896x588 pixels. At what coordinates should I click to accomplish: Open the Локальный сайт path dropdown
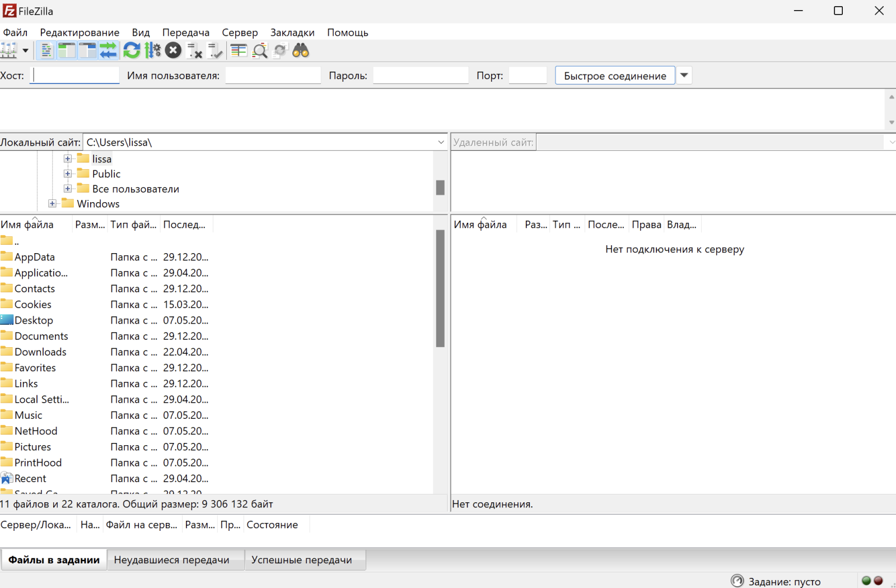pyautogui.click(x=441, y=142)
